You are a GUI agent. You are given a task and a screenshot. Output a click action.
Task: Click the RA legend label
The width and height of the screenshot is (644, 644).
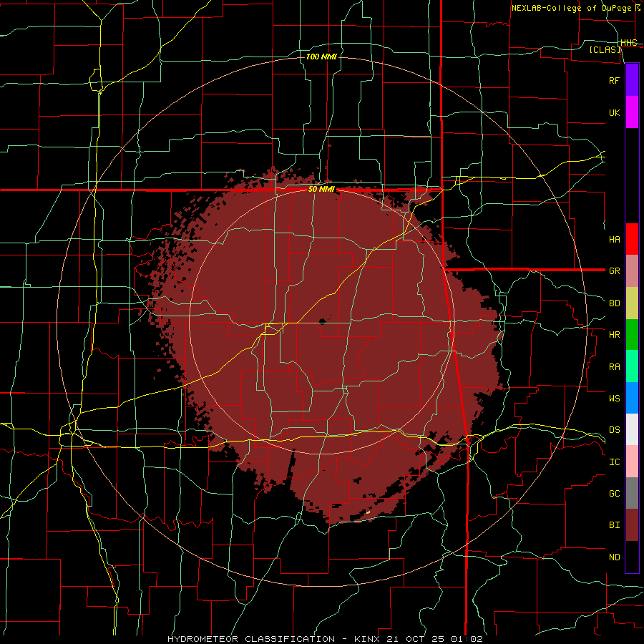[x=615, y=366]
